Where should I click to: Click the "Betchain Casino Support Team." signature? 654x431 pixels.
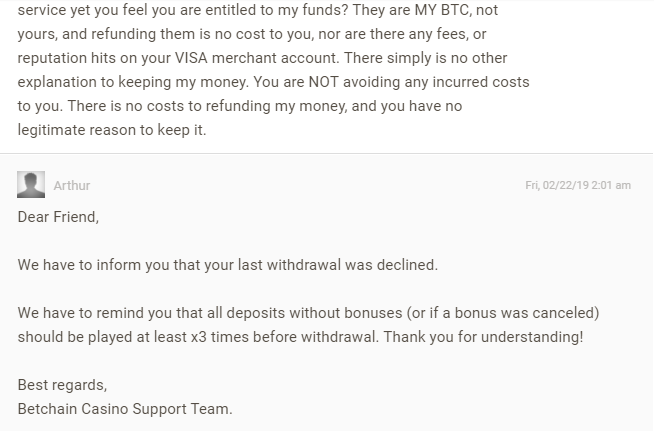pyautogui.click(x=125, y=409)
